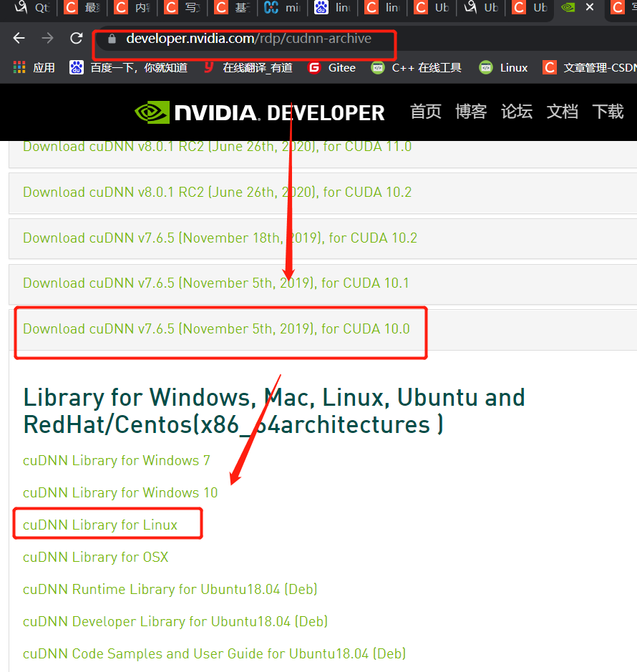Download cuDNN Library for Linux

pos(100,525)
